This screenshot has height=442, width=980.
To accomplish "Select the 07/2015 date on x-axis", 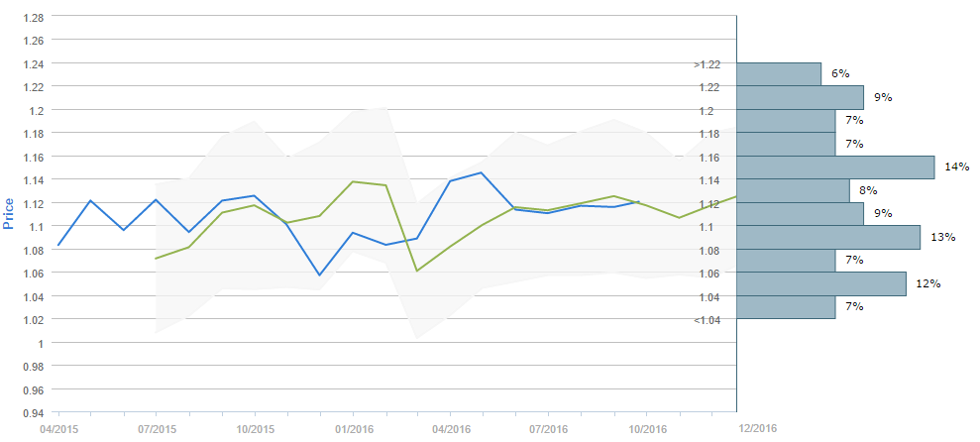I will [156, 429].
